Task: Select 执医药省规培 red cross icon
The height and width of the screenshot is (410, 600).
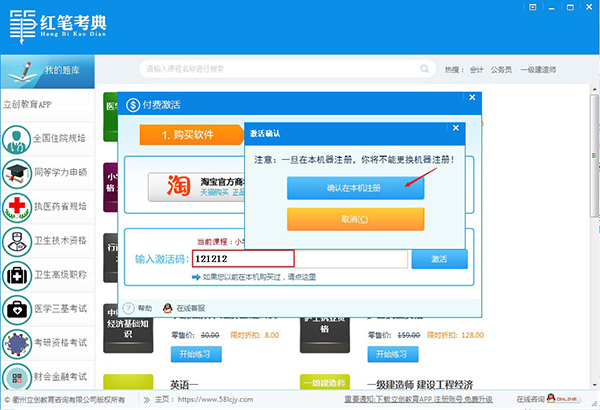Action: coord(16,207)
